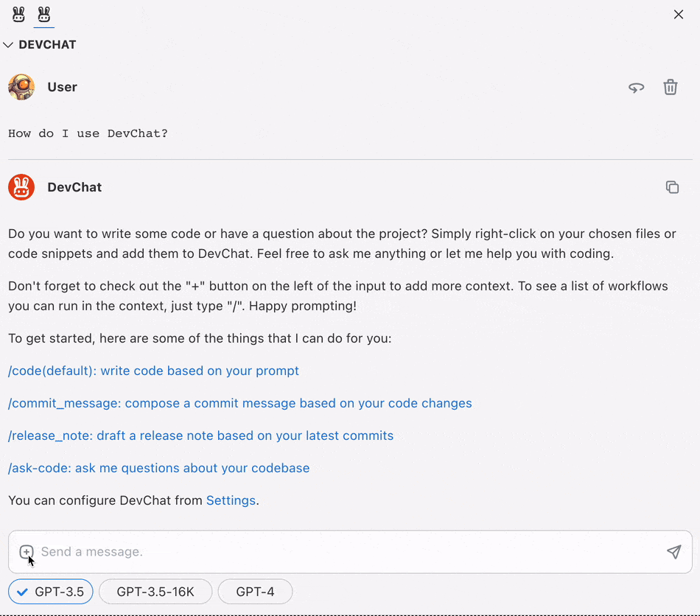Open the /code(default) workflow link
This screenshot has height=616, width=700.
pos(153,371)
